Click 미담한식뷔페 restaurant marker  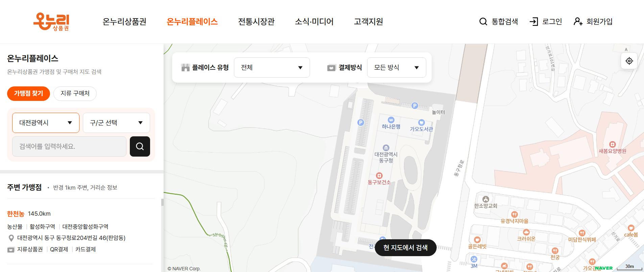pos(582,233)
